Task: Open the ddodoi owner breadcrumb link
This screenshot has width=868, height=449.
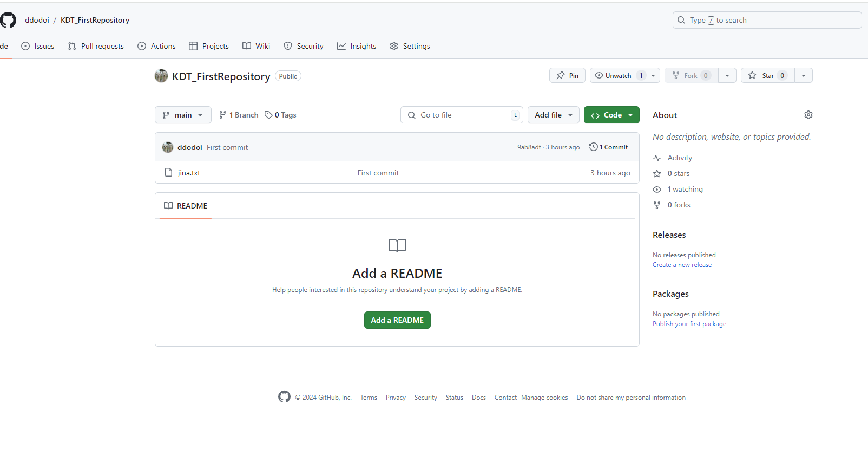Action: 37,20
